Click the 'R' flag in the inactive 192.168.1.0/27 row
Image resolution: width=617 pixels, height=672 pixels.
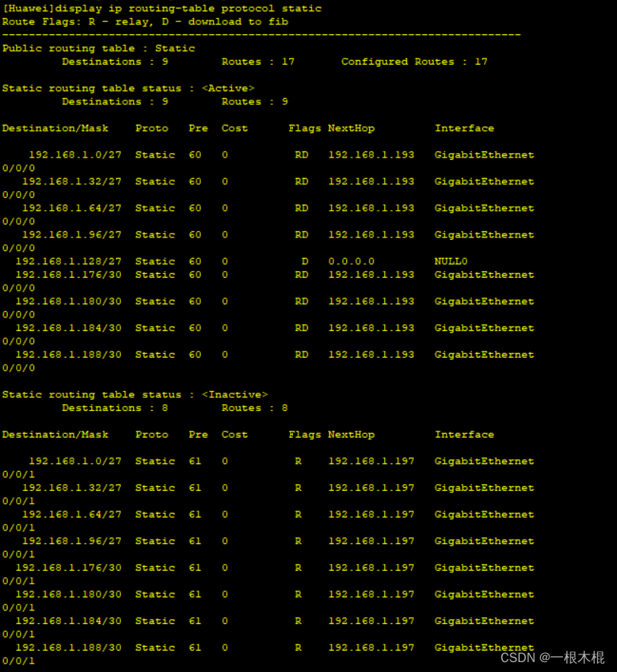click(x=298, y=461)
